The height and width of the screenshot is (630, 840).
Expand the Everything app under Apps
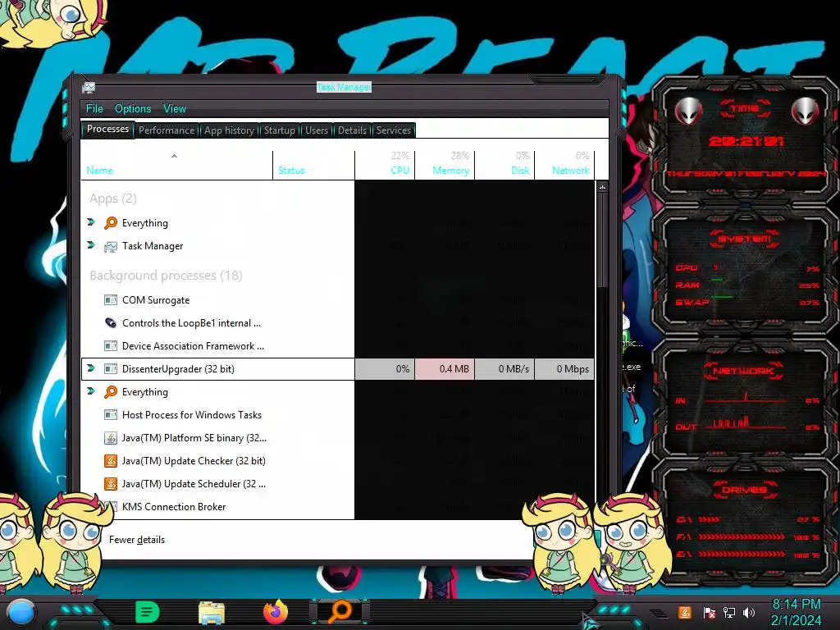[x=91, y=221]
